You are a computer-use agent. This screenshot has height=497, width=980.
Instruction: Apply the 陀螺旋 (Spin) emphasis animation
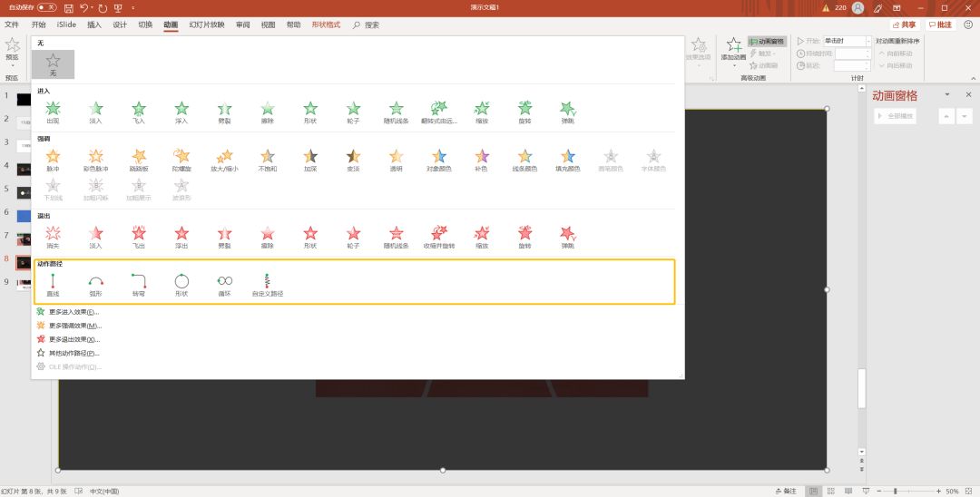click(x=181, y=160)
